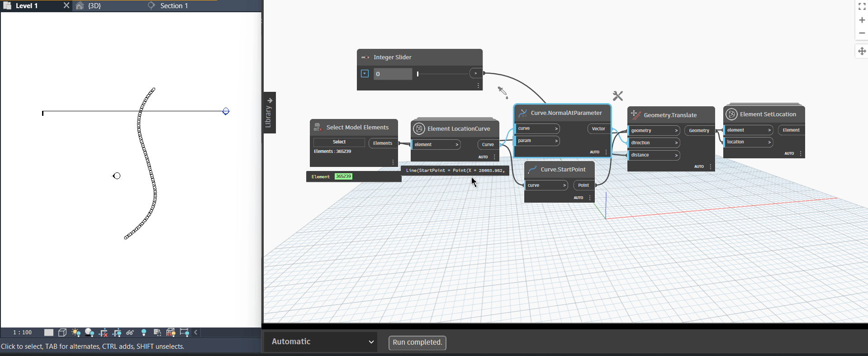Toggle Sun Path icon in view control bar
Image resolution: width=868 pixels, height=356 pixels.
click(76, 332)
